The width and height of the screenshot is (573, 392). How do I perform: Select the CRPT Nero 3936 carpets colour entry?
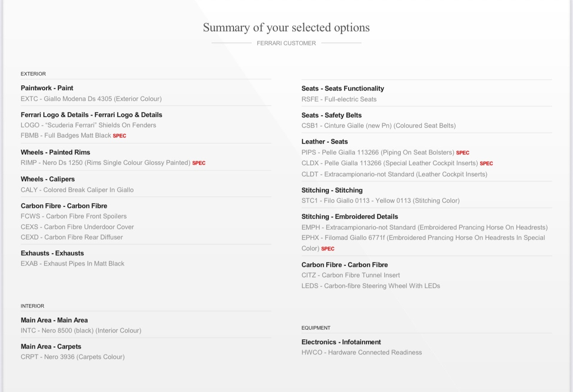click(x=73, y=357)
